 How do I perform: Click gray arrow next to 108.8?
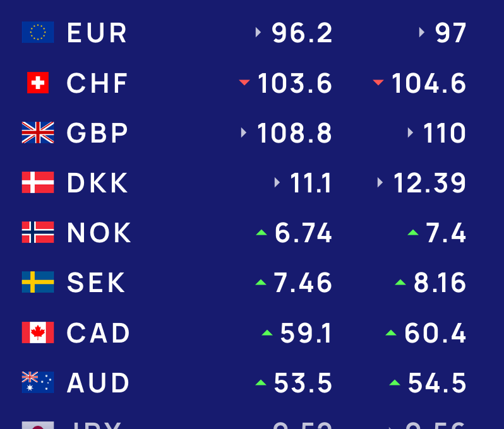tap(244, 132)
